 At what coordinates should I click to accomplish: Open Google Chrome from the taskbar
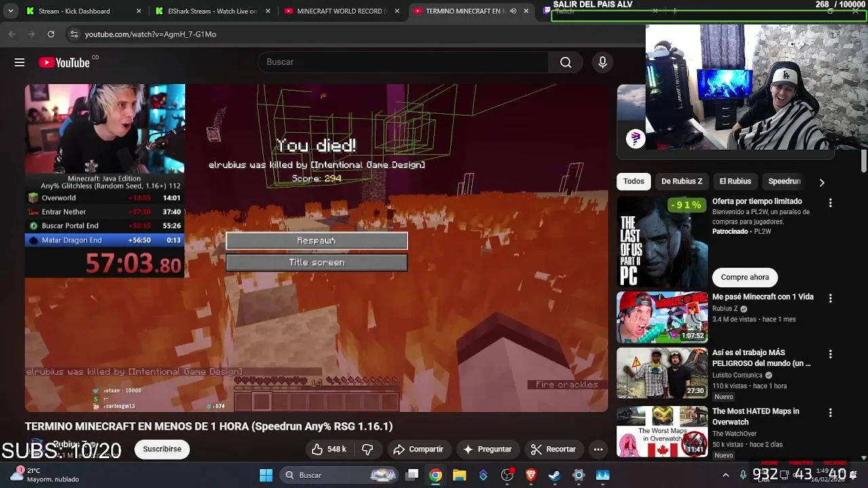coord(435,475)
